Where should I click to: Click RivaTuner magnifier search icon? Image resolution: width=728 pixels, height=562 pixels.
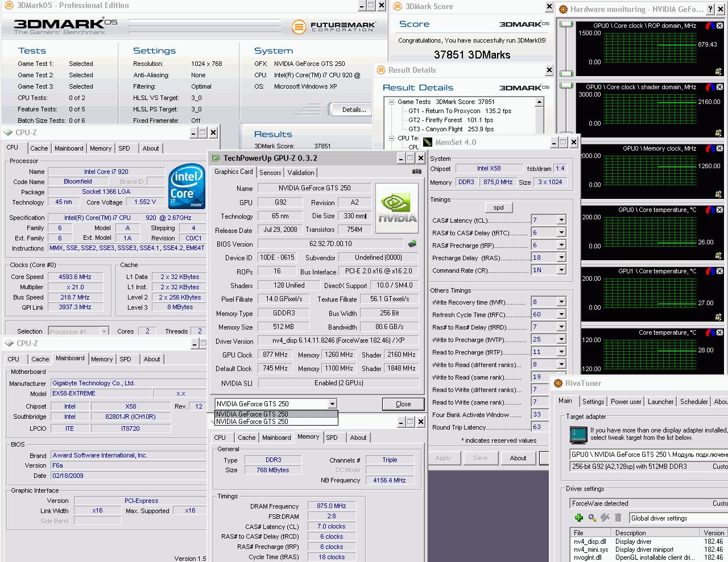coord(592,518)
